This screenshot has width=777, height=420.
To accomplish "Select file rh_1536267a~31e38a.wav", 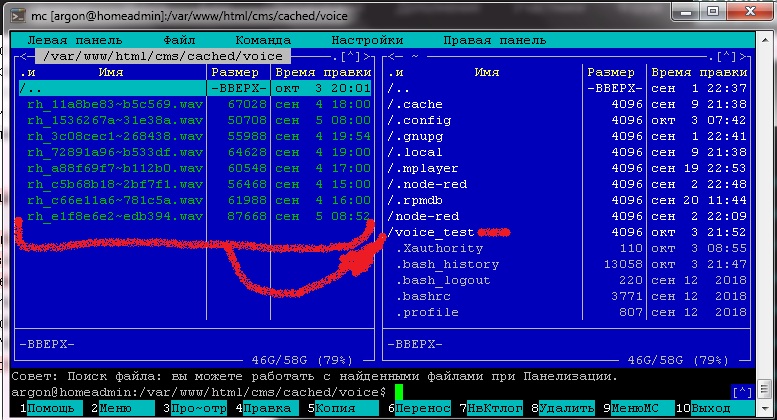I will tap(115, 120).
